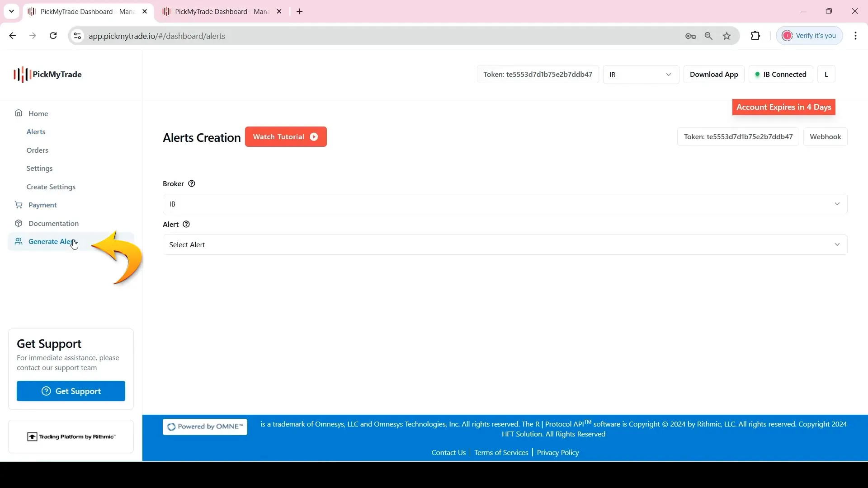
Task: Open the IB broker dropdown in header
Action: point(641,75)
